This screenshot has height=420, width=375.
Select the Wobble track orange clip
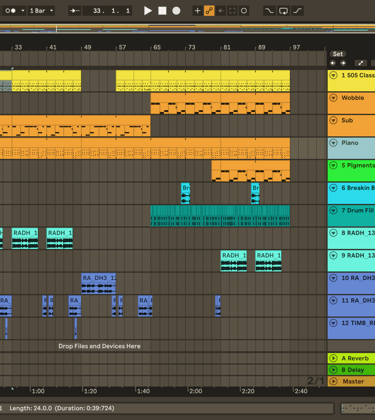click(x=220, y=104)
